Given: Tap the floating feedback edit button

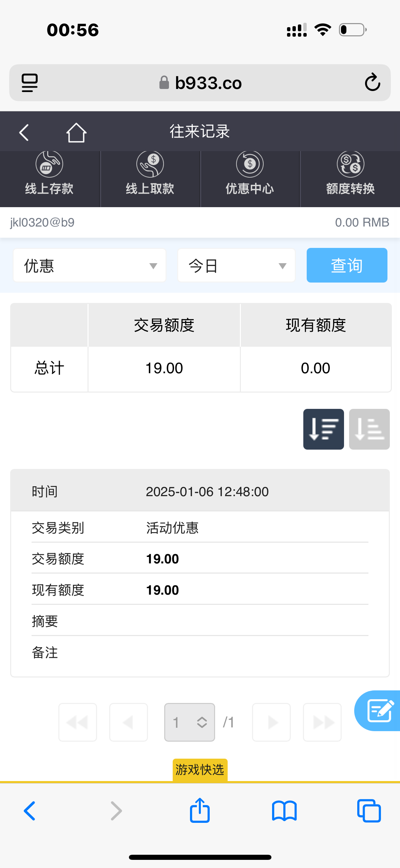Looking at the screenshot, I should click(379, 710).
